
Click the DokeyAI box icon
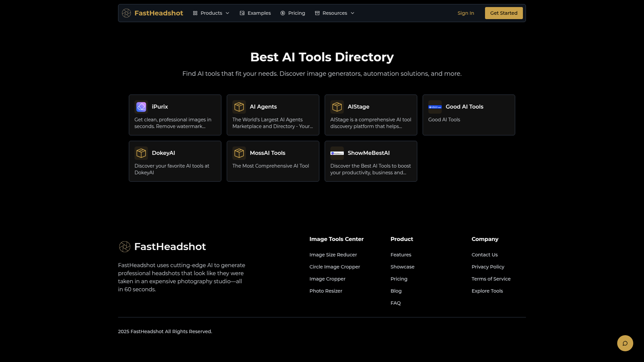141,153
